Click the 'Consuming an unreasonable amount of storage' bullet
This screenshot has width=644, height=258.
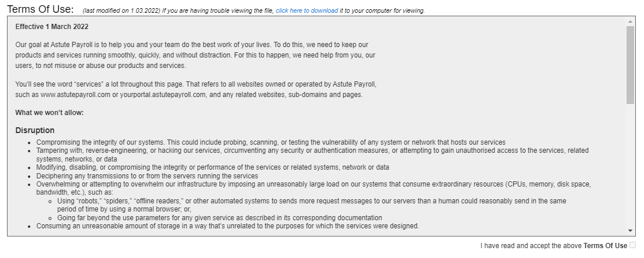[x=227, y=226]
